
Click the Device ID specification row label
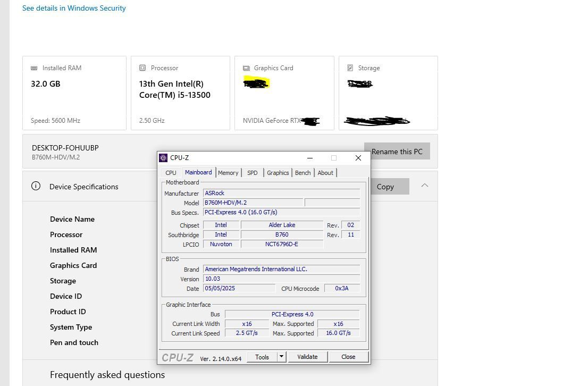coord(66,296)
